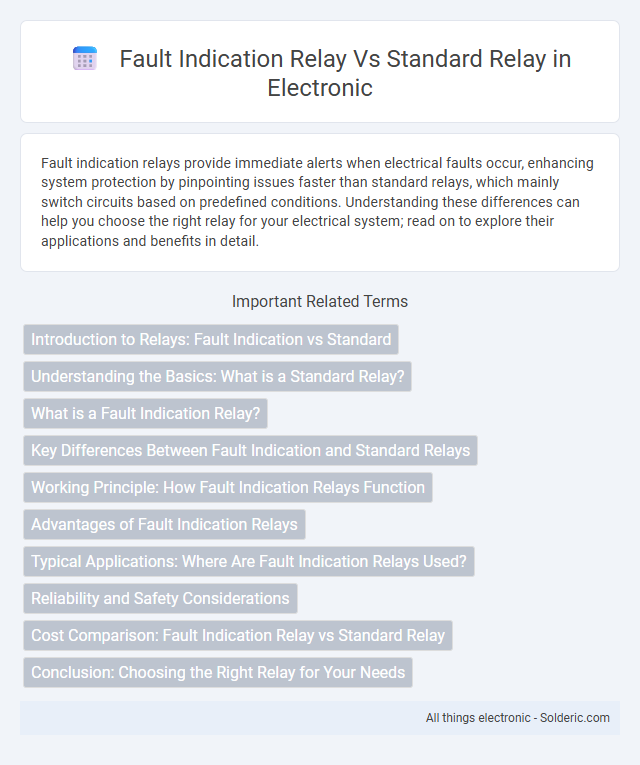640x765 pixels.
Task: Click the calendar icon beside the title
Action: pos(85,59)
